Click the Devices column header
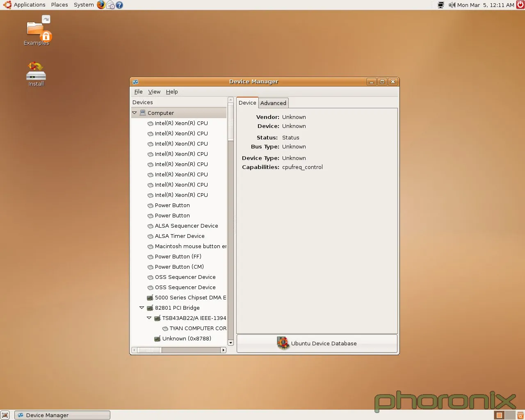Image resolution: width=525 pixels, height=420 pixels. click(x=179, y=103)
